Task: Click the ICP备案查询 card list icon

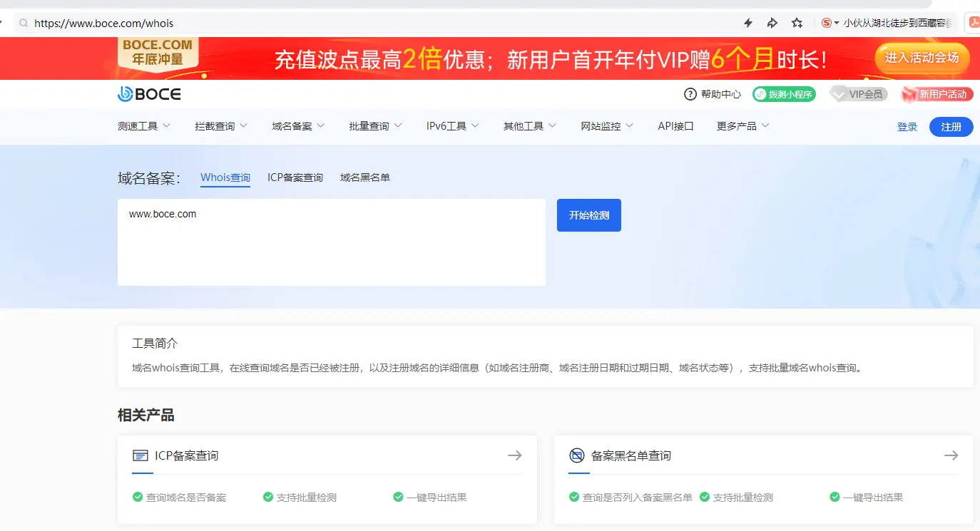Action: [141, 455]
